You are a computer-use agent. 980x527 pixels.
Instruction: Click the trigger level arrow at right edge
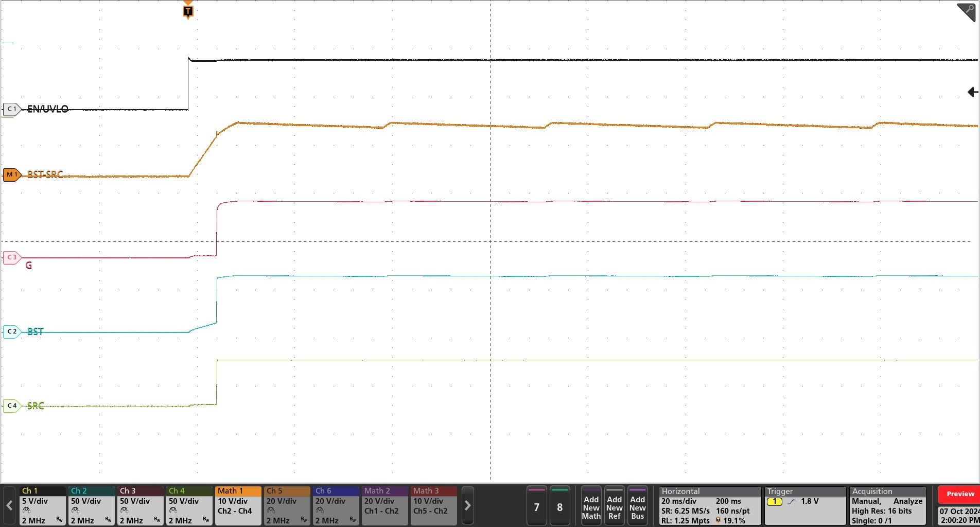coord(972,92)
